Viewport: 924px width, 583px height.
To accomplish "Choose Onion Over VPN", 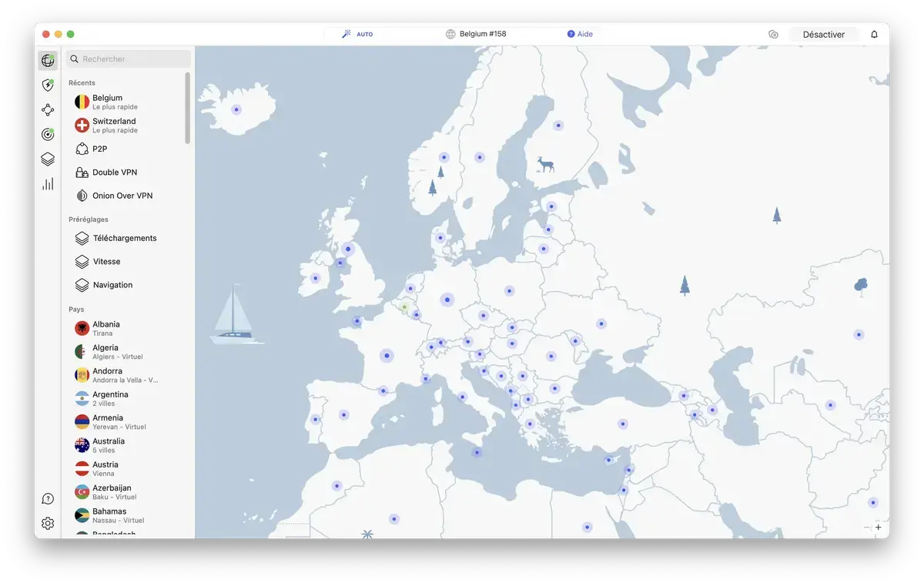I will (115, 195).
